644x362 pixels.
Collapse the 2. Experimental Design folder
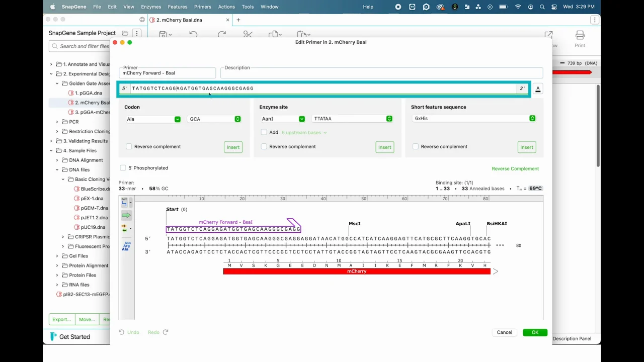pos(51,74)
